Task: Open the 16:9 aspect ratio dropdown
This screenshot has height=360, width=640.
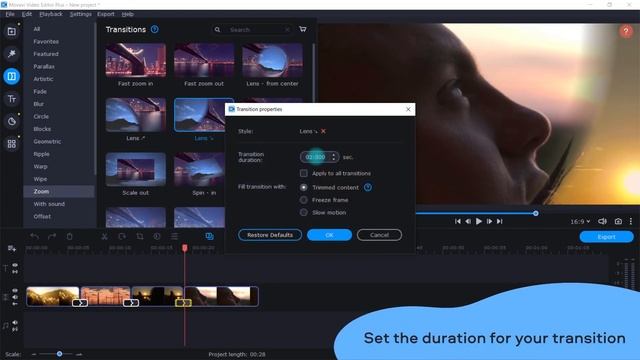Action: [x=580, y=221]
